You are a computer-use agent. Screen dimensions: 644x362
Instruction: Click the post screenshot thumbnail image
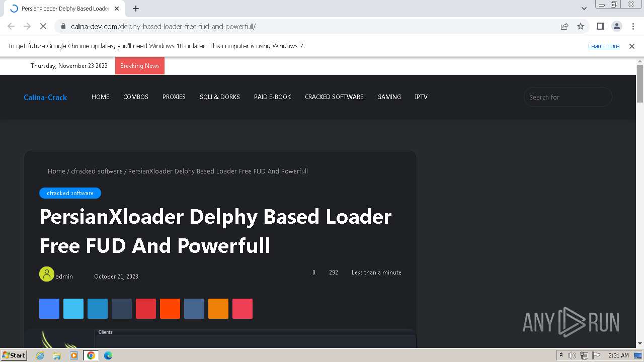[x=220, y=338]
